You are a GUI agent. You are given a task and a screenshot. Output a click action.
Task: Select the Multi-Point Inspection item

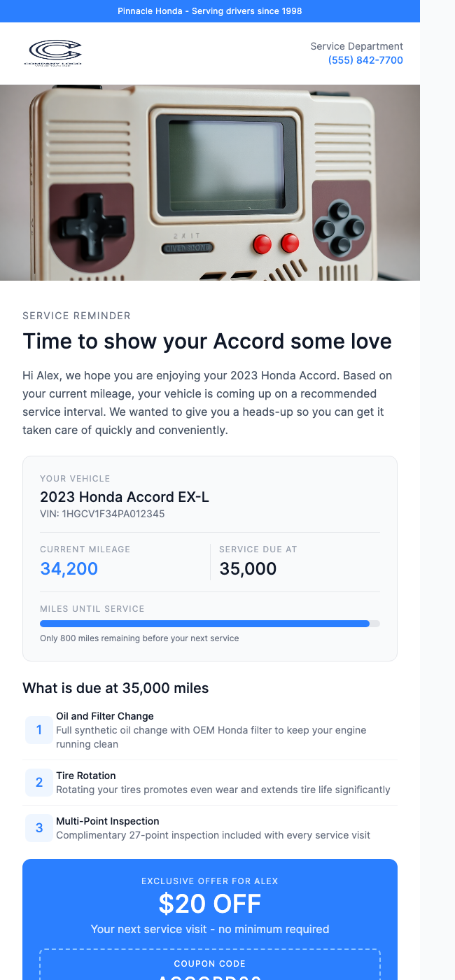click(x=108, y=821)
